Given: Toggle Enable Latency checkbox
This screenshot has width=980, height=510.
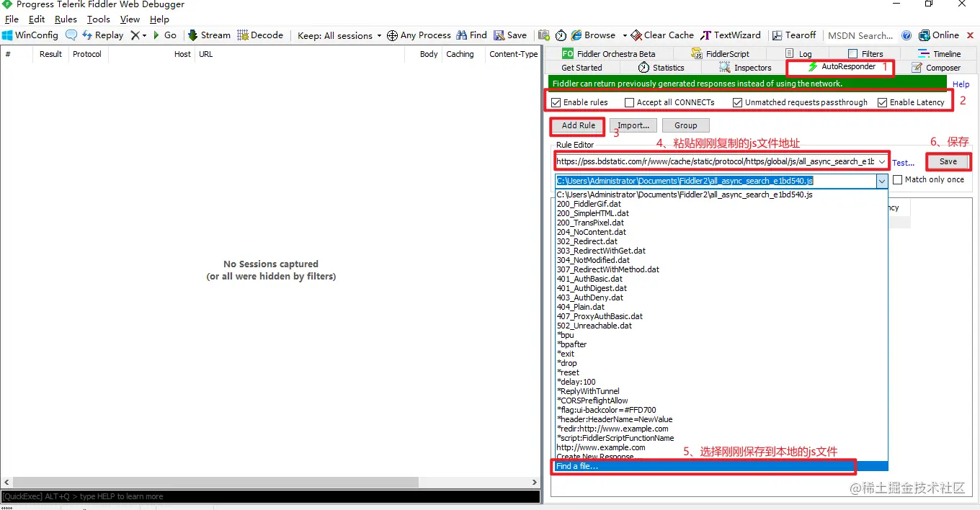Looking at the screenshot, I should pyautogui.click(x=882, y=102).
